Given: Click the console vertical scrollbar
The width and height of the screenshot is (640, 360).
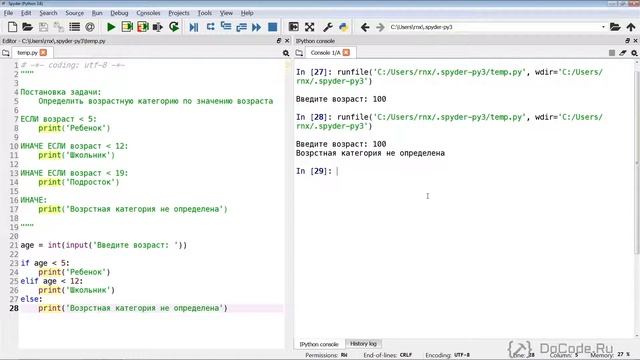Looking at the screenshot, I should coord(637,163).
